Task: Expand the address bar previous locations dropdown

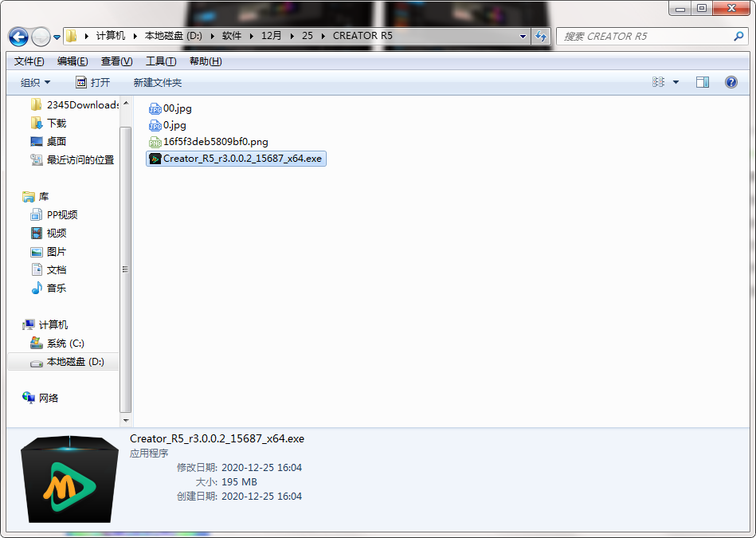Action: point(523,36)
